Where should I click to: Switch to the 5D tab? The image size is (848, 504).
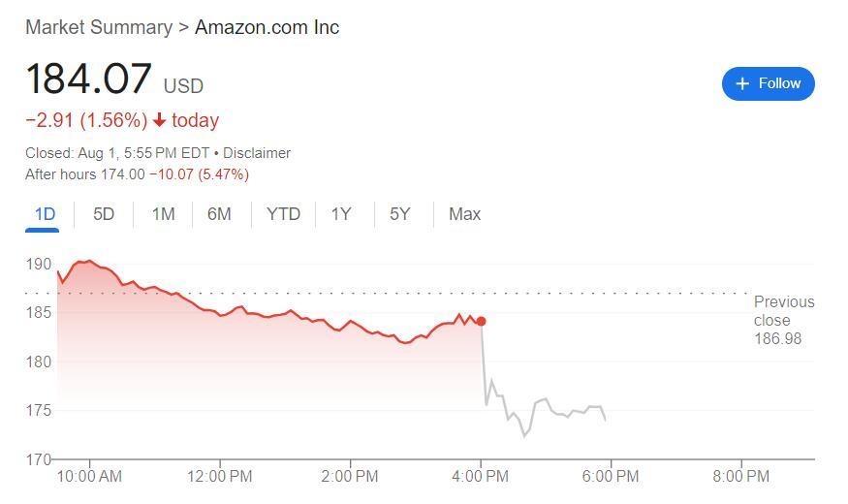click(x=104, y=214)
